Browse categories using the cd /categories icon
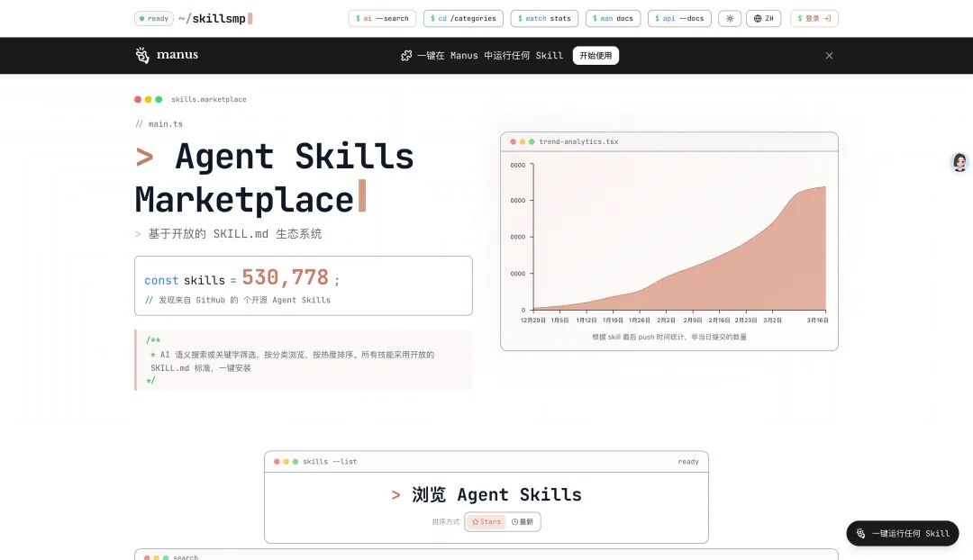Image resolution: width=973 pixels, height=560 pixels. [x=462, y=18]
